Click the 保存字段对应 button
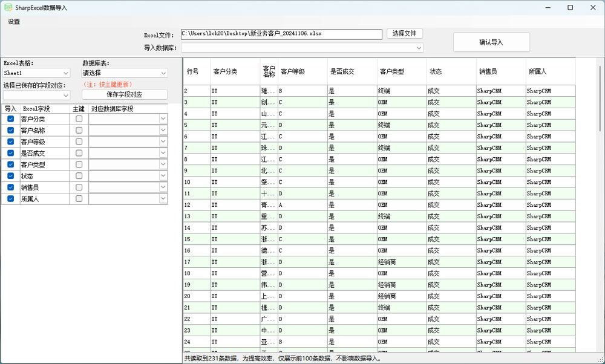The height and width of the screenshot is (364, 605). point(124,95)
